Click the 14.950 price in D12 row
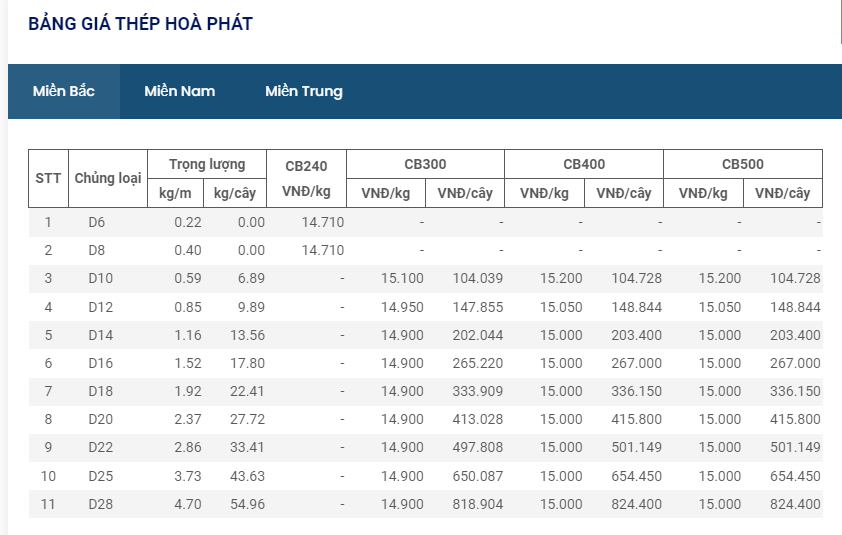Image resolution: width=842 pixels, height=535 pixels. 402,307
